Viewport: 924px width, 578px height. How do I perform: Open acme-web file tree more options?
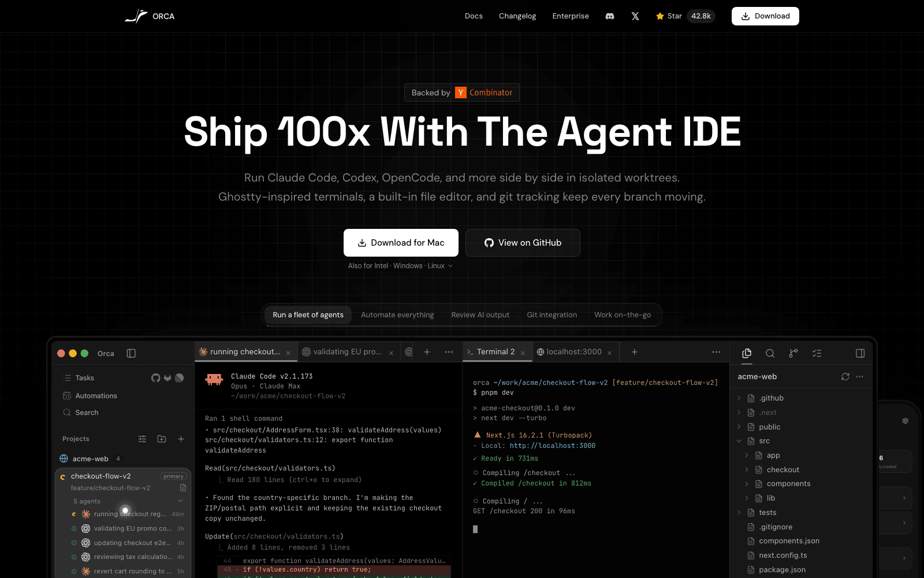point(860,377)
